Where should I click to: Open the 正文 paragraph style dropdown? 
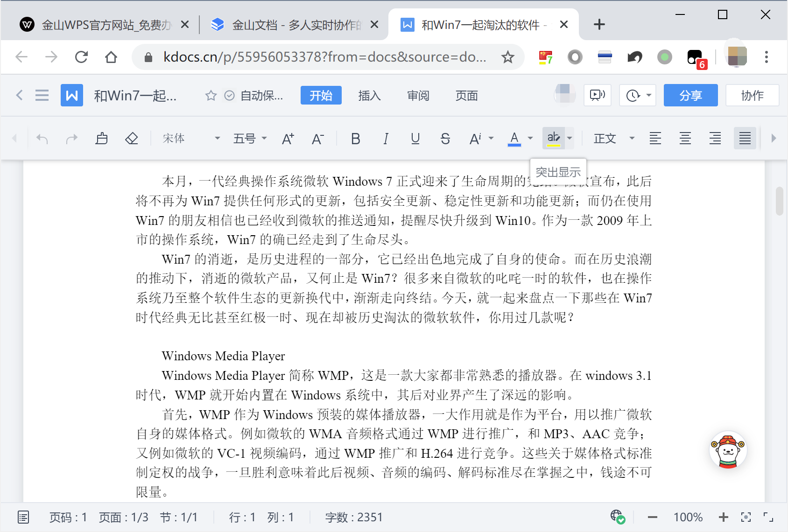click(x=613, y=139)
